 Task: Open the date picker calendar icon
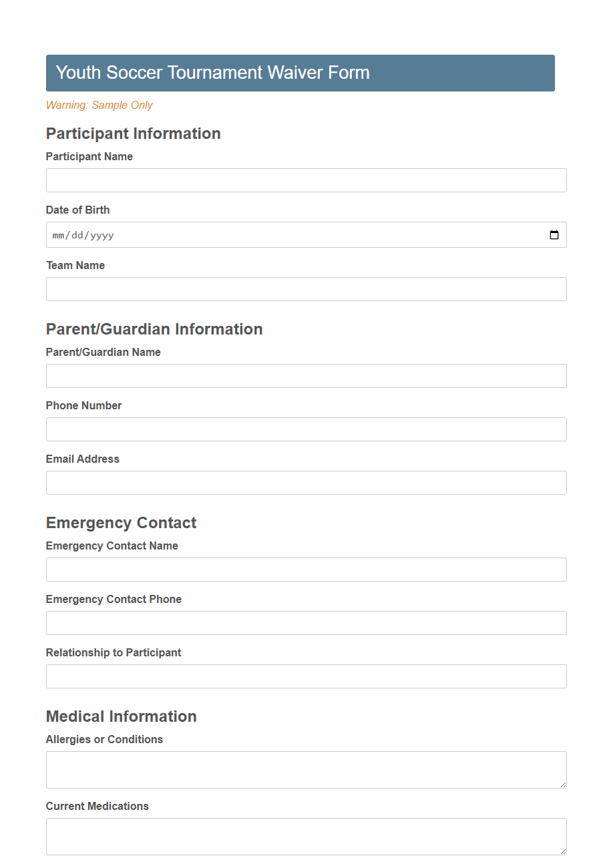[554, 234]
